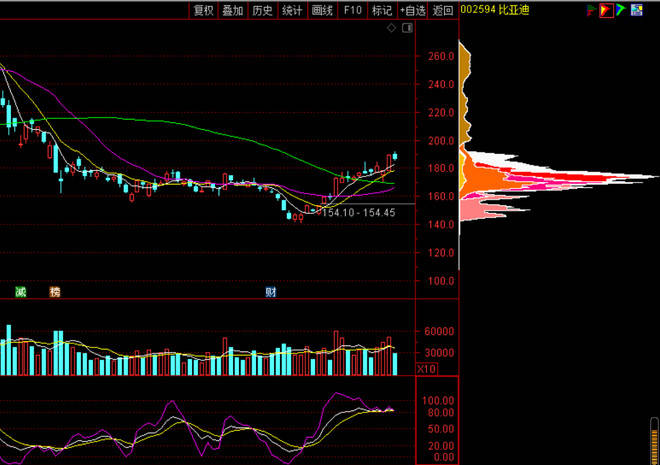The image size is (660, 465).
Task: Activate the 画线 drawing tool
Action: [x=322, y=10]
